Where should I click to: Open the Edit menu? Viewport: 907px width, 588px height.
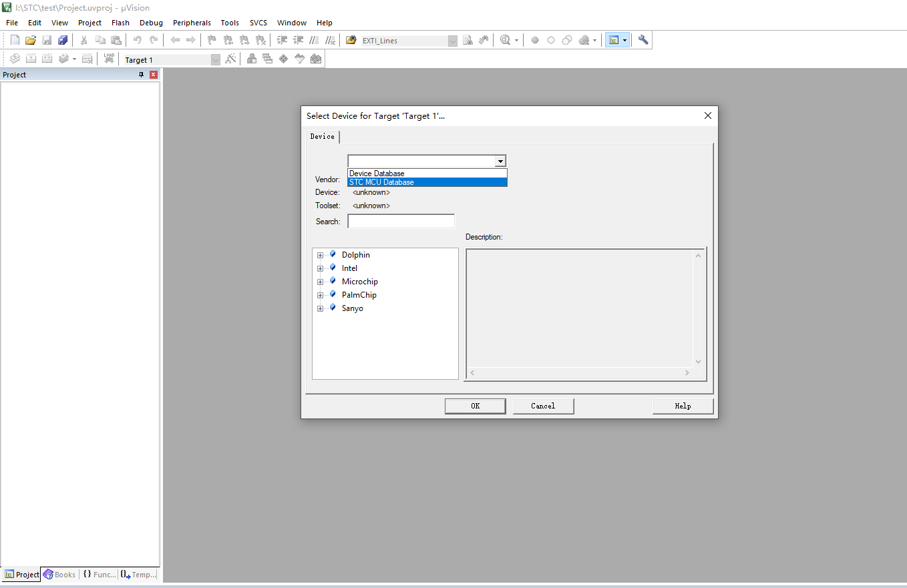(x=35, y=23)
